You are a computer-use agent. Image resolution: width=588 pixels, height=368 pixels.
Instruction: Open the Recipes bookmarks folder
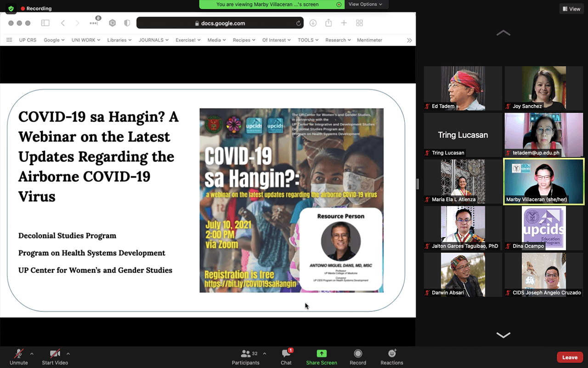244,40
